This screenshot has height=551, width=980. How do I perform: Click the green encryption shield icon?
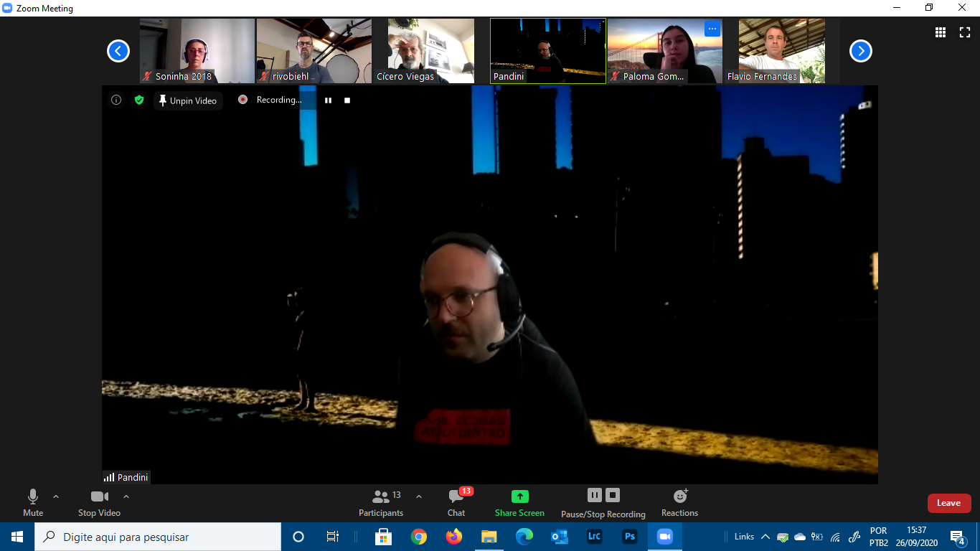(x=139, y=100)
